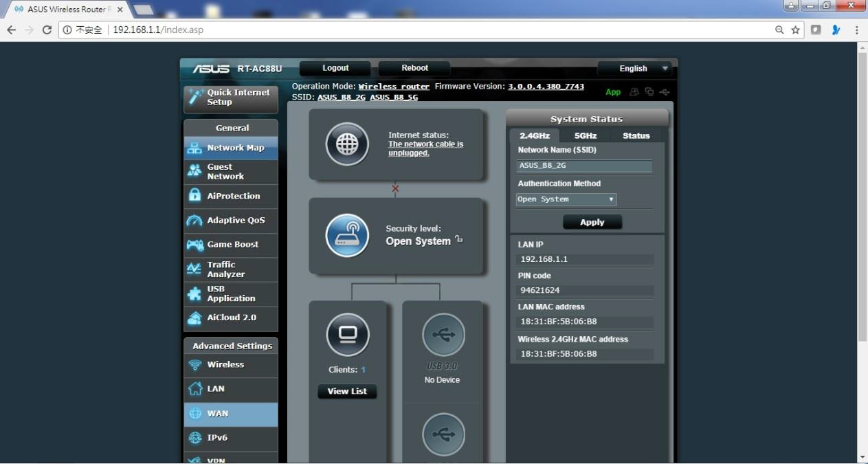The width and height of the screenshot is (868, 464).
Task: Open the Game Boost gamepad icon
Action: click(195, 245)
